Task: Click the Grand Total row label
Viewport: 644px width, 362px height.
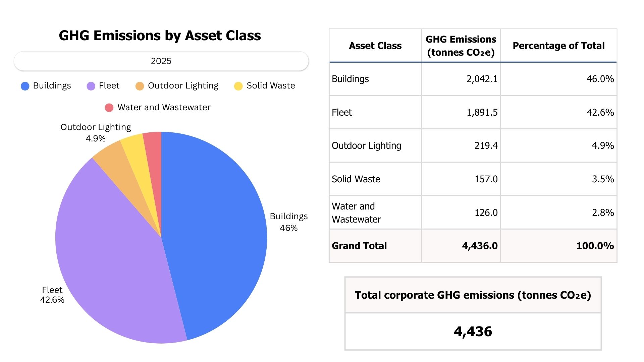Action: pos(359,246)
